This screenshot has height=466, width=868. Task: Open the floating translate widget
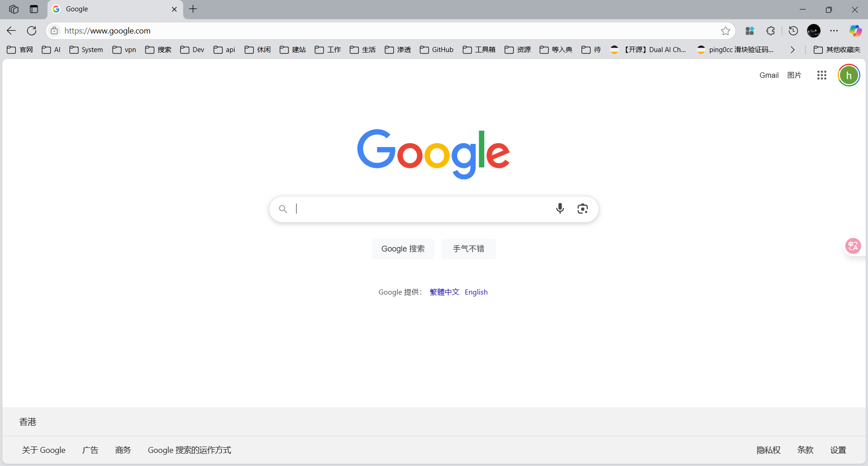pyautogui.click(x=853, y=246)
